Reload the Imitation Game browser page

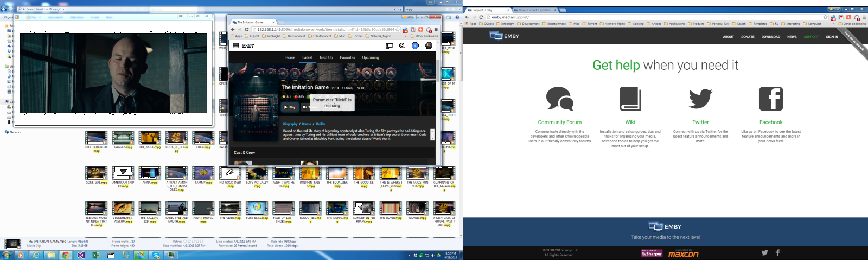click(x=247, y=30)
